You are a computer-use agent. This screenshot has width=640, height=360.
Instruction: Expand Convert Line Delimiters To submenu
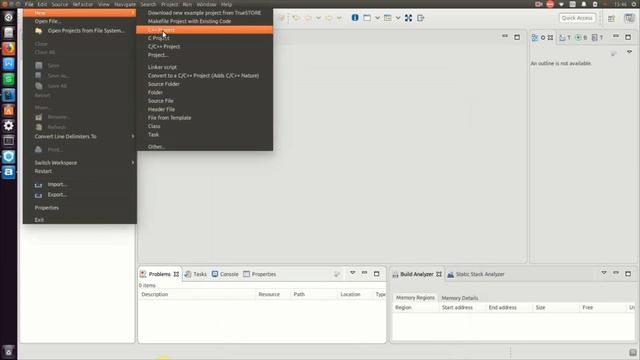(80, 136)
